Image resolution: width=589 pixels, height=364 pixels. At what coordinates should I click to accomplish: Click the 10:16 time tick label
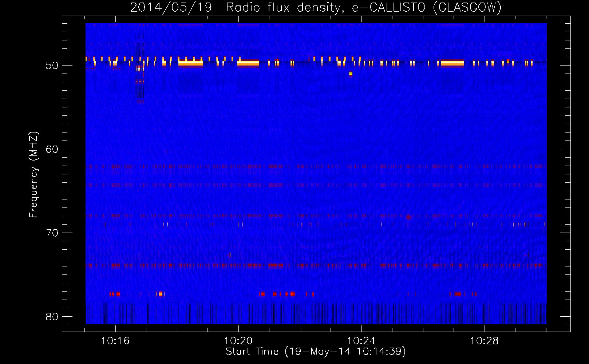click(x=115, y=341)
